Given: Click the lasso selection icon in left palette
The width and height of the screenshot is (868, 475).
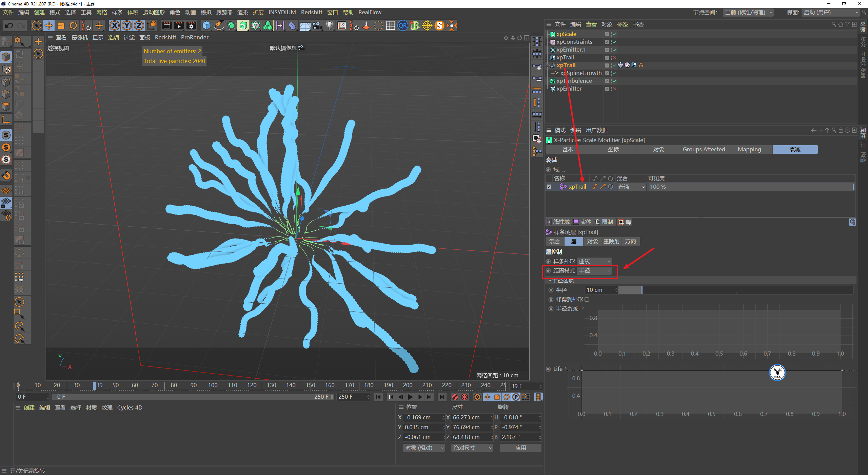Looking at the screenshot, I should (x=19, y=326).
